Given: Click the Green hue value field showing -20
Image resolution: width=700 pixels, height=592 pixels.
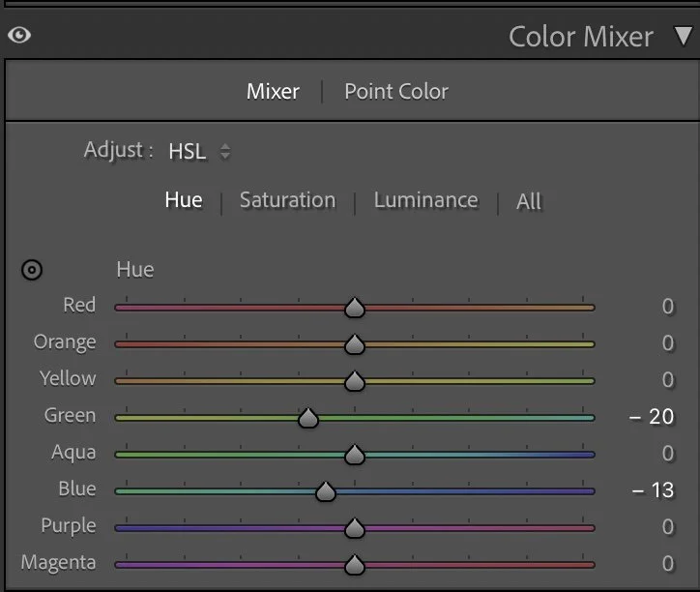Looking at the screenshot, I should coord(652,417).
